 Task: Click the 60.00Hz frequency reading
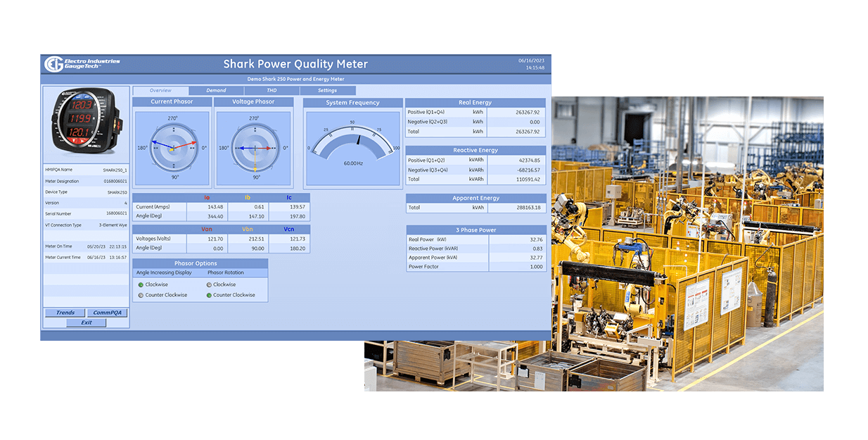click(x=353, y=163)
